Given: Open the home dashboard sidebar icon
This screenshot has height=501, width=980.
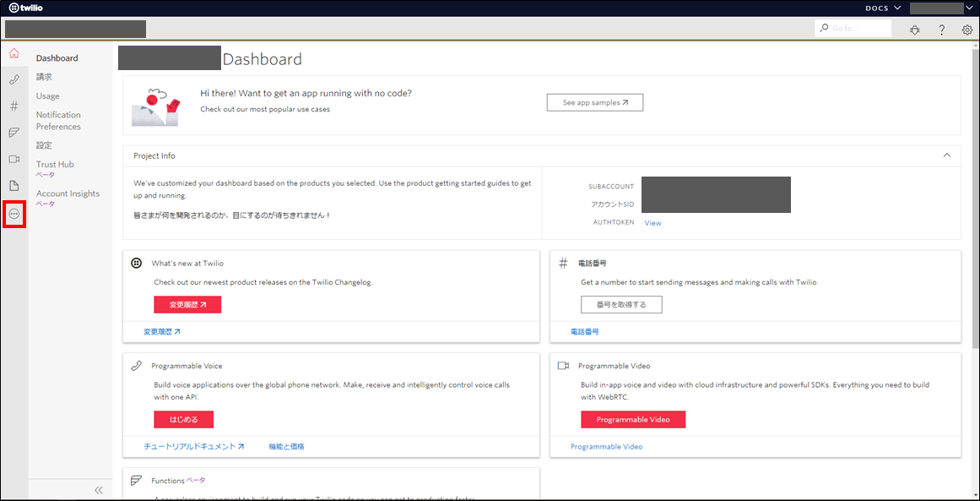Looking at the screenshot, I should click(14, 52).
